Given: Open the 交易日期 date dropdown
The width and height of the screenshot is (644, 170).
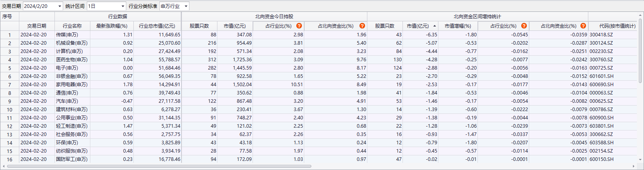Looking at the screenshot, I should click(60, 6).
